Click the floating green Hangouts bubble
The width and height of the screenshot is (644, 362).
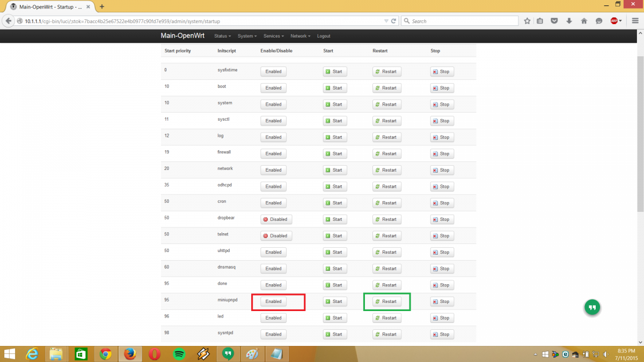click(592, 307)
